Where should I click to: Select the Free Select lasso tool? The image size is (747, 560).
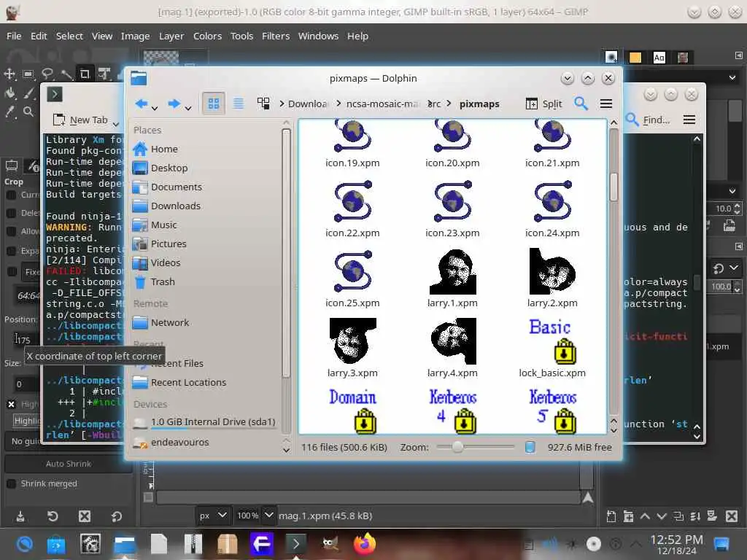point(47,74)
